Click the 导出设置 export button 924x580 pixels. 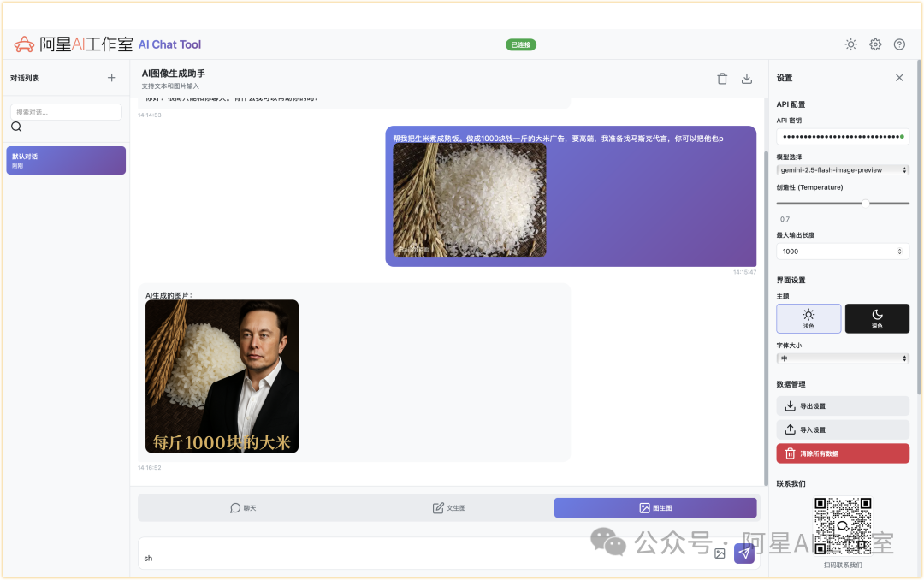click(x=843, y=406)
